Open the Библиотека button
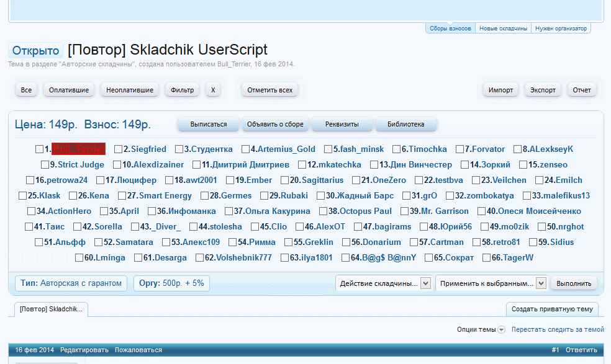This screenshot has width=611, height=364. 405,124
